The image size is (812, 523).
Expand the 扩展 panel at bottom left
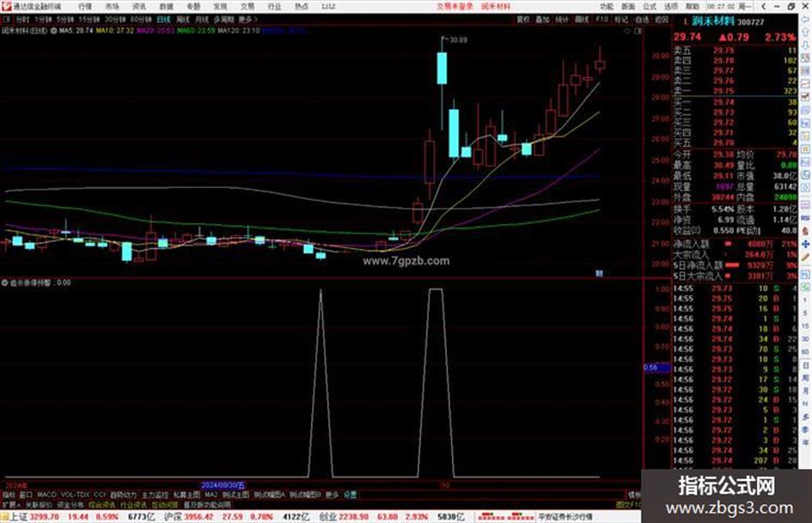coord(11,505)
